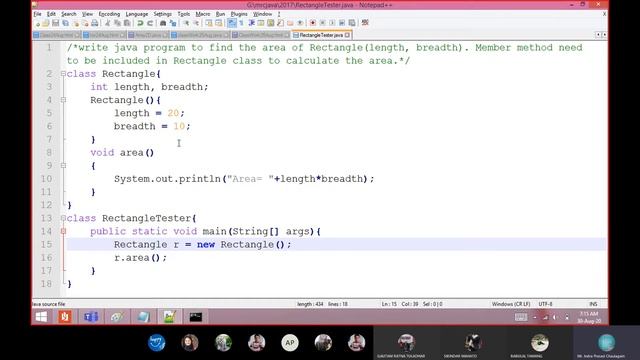Viewport: 640px width, 360px height.
Task: Click the Cut scissors icon
Action: click(108, 23)
